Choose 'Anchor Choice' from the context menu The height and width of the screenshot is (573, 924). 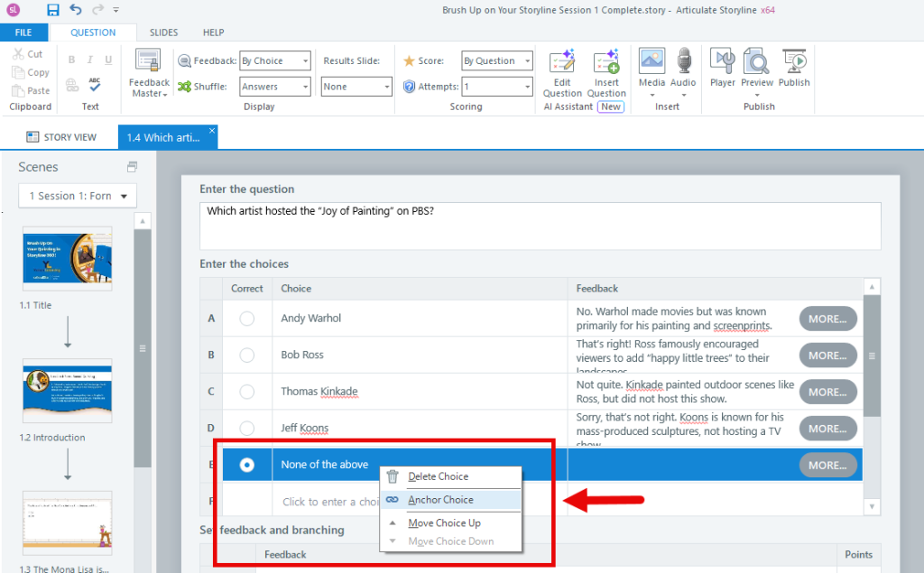pos(439,499)
